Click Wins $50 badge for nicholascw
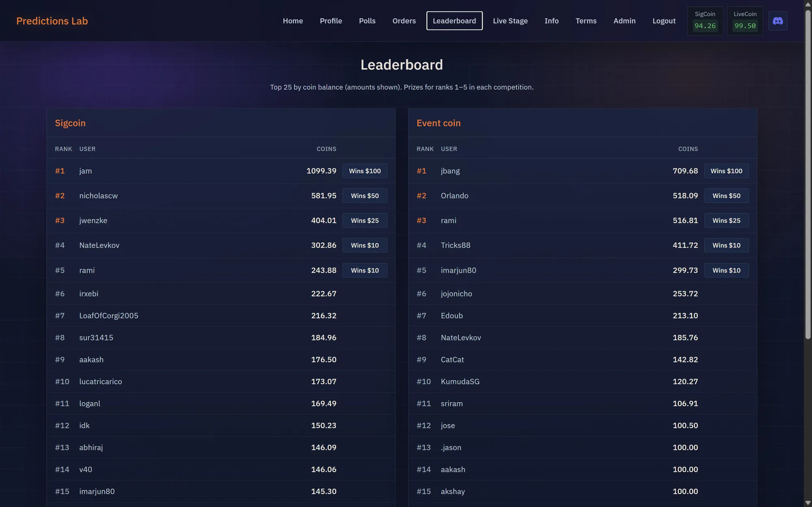812x507 pixels. [365, 196]
